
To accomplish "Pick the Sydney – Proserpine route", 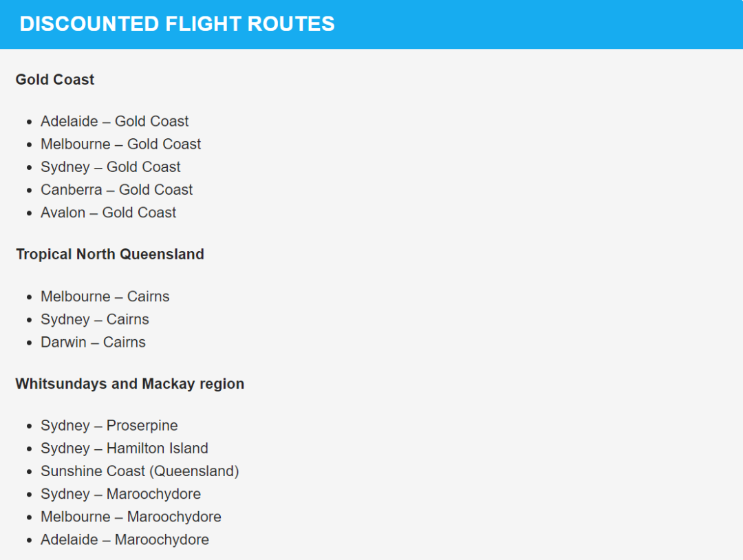I will (x=109, y=425).
